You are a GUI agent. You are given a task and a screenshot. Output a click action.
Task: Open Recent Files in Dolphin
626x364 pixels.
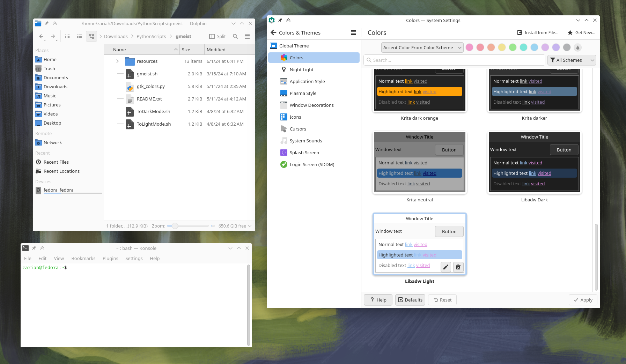point(68,162)
